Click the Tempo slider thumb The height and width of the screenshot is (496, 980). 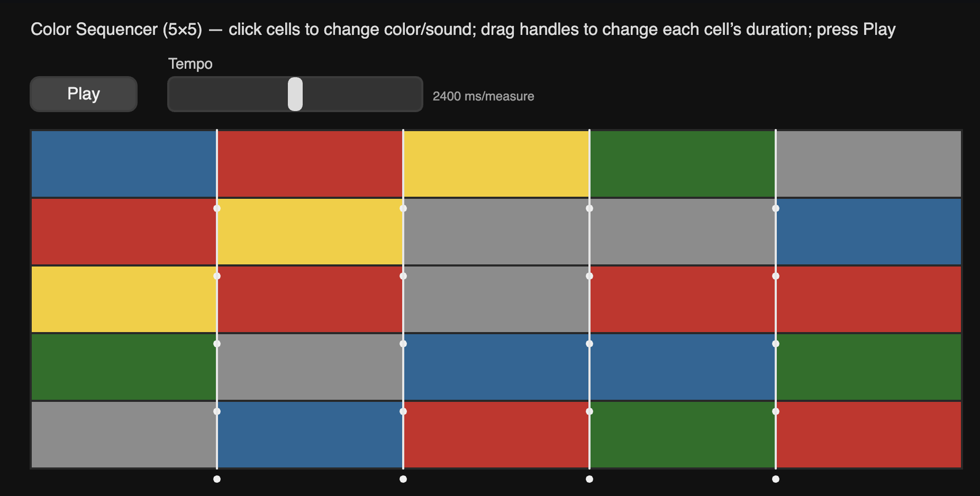pyautogui.click(x=295, y=94)
